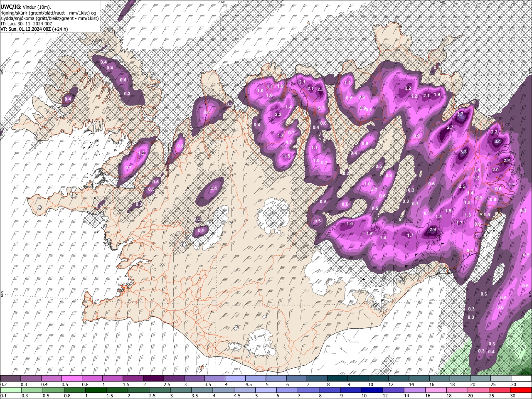Image resolution: width=532 pixels, height=399 pixels.
Task: Click the lower legend swatch between 14 and 16
Action: 414,390
